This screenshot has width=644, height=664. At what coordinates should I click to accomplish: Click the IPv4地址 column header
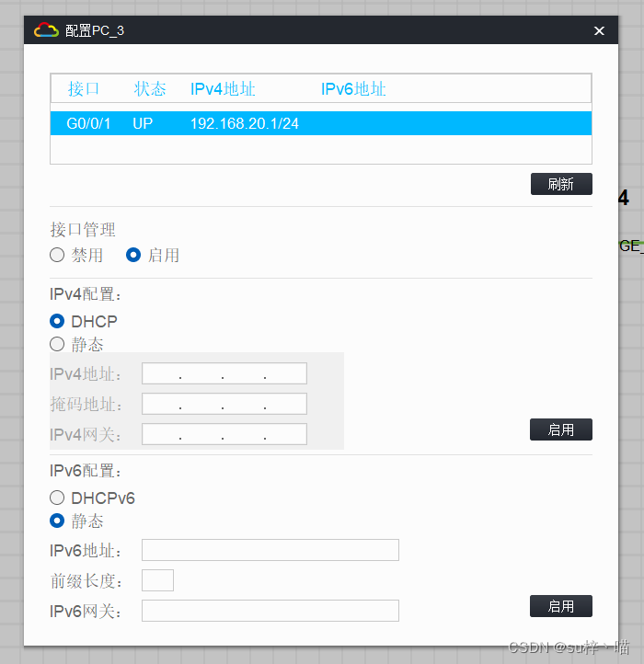(223, 89)
